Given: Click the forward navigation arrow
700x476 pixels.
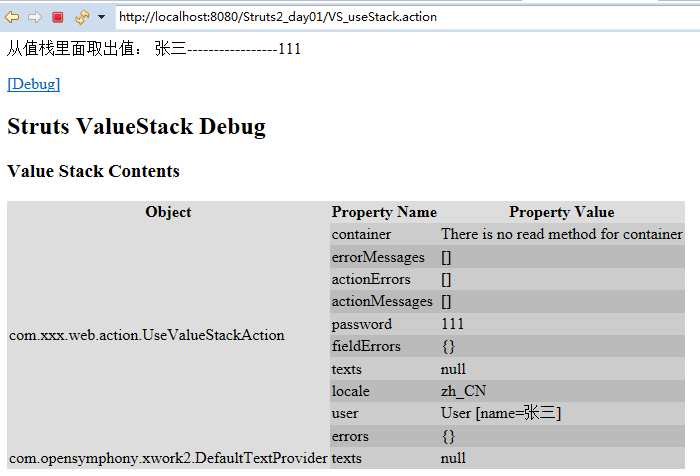Looking at the screenshot, I should pos(35,17).
